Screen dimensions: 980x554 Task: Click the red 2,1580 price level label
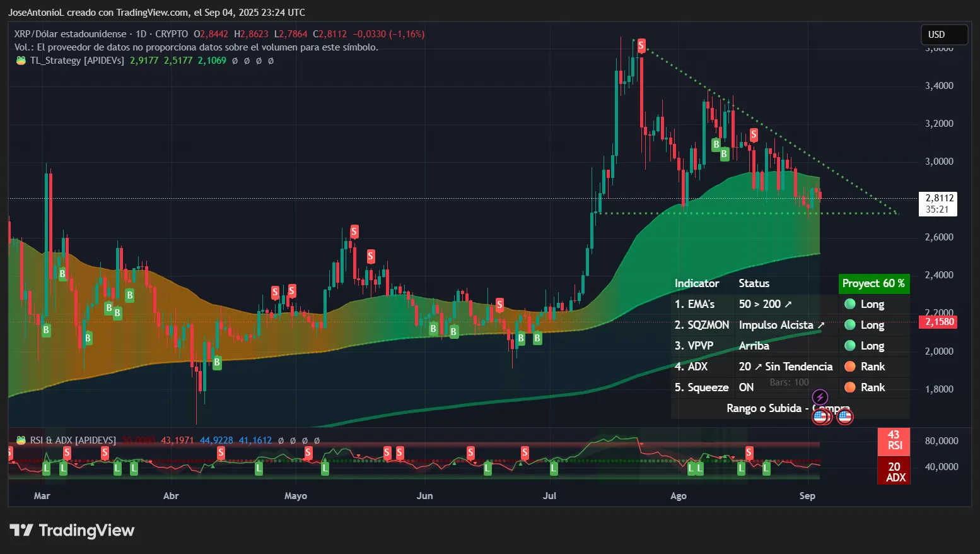click(938, 322)
